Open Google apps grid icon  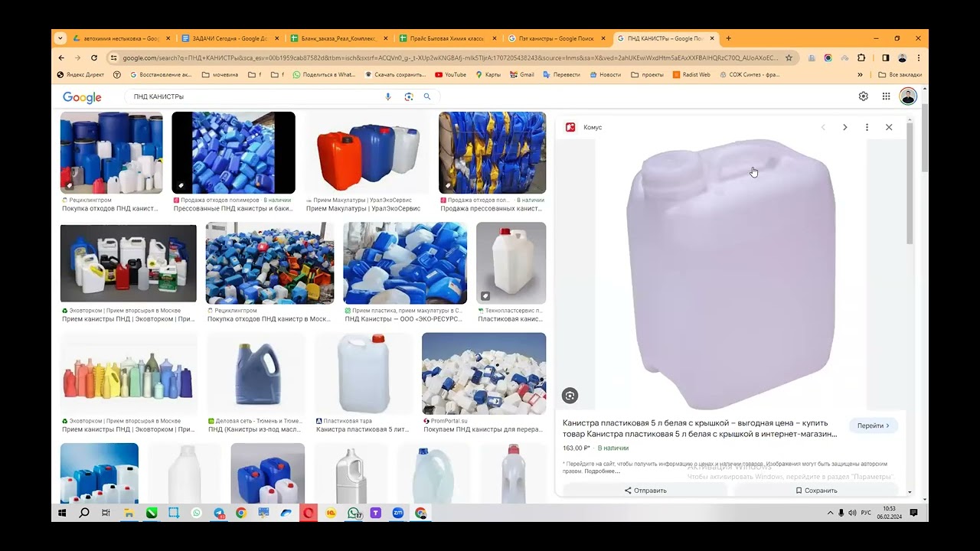886,96
